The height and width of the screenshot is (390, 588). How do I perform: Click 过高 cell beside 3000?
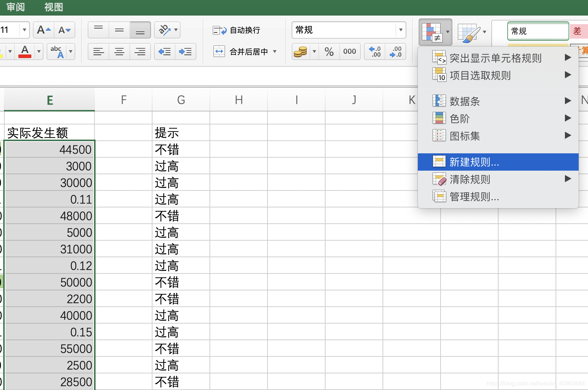click(x=181, y=166)
